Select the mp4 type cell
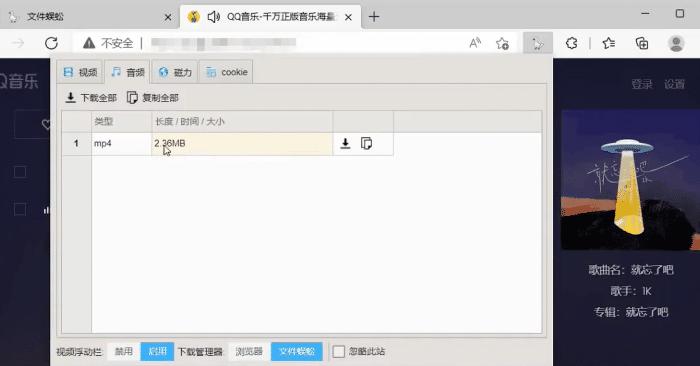The width and height of the screenshot is (700, 366). 121,143
